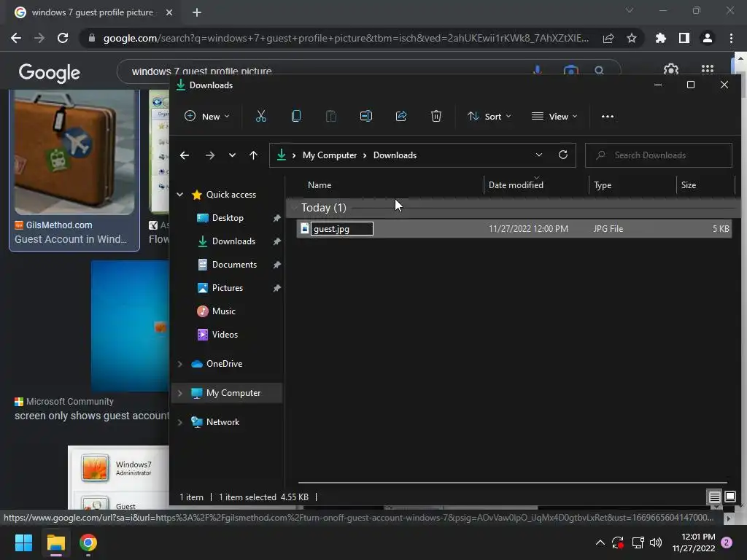Share this page from address bar
The height and width of the screenshot is (560, 747).
pos(608,38)
